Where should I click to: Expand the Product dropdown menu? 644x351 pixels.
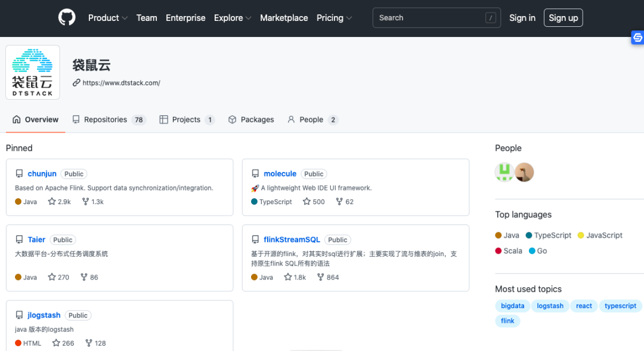[x=108, y=18]
